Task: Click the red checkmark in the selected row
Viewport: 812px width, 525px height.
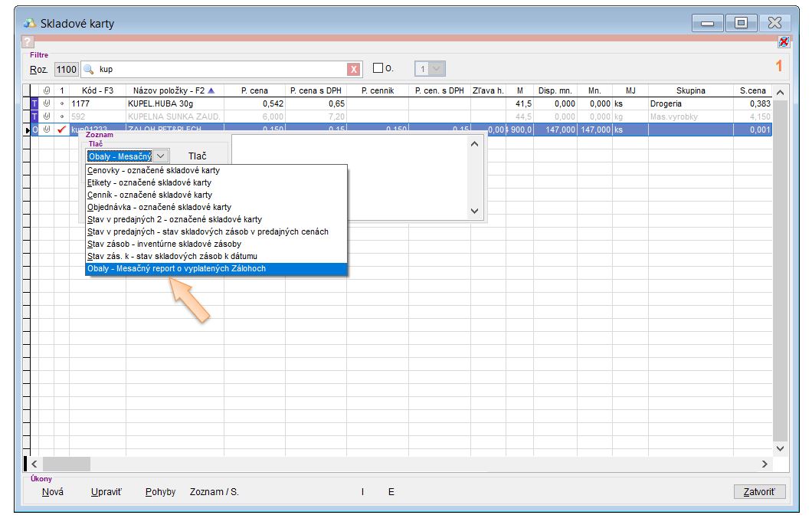Action: 61,130
